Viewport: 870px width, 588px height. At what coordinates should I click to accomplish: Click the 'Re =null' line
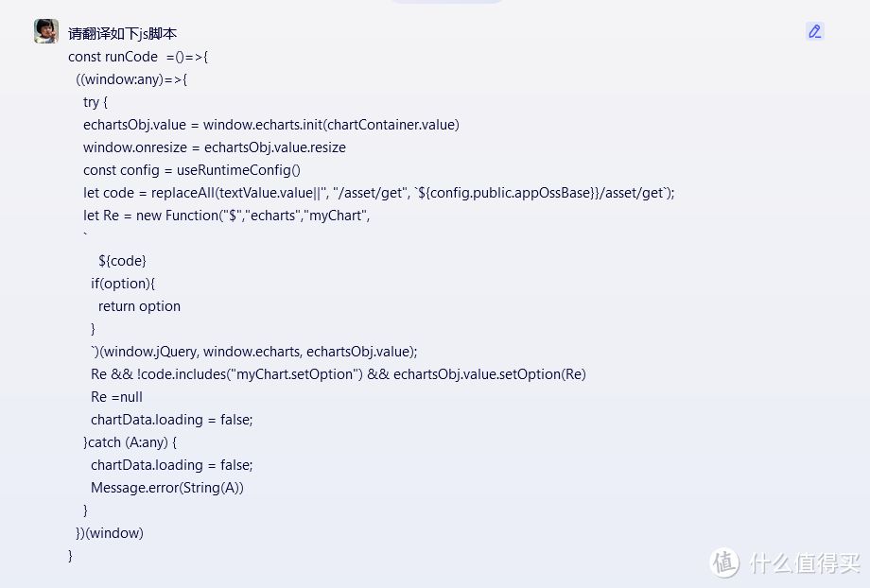(116, 397)
